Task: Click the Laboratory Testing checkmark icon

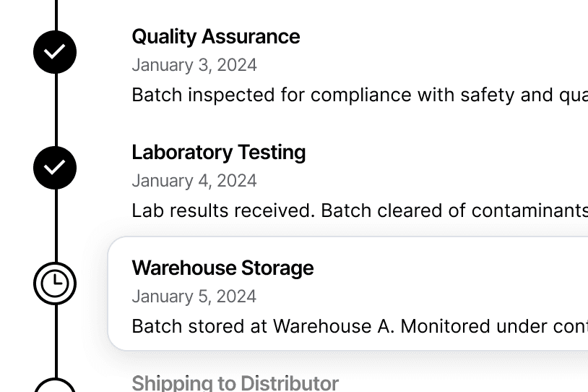Action: coord(55,168)
